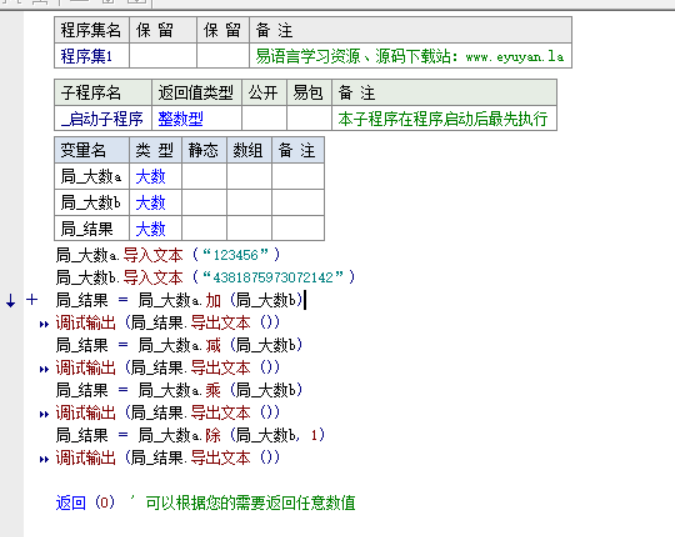
Task: Click the 大数 type of 局_大数b
Action: 156,202
